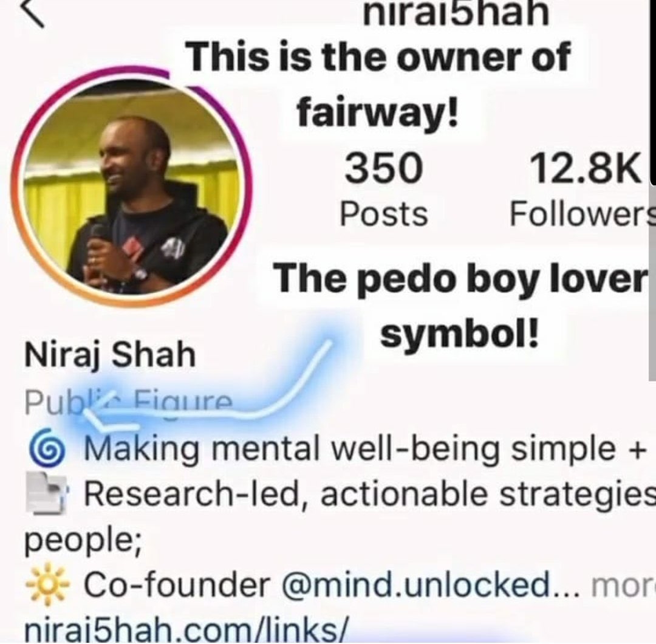View the 12.8K followers count
This screenshot has width=656, height=644.
coord(585,168)
